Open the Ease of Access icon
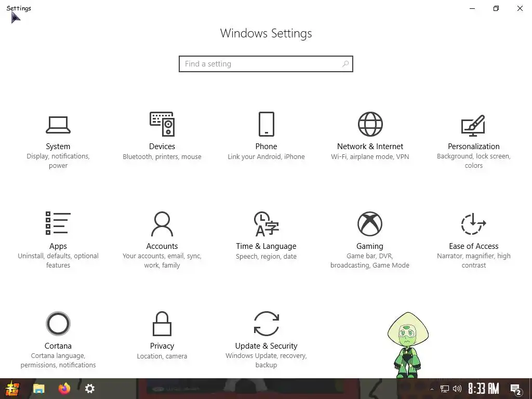Viewport: 532px width, 399px height. pos(473,223)
